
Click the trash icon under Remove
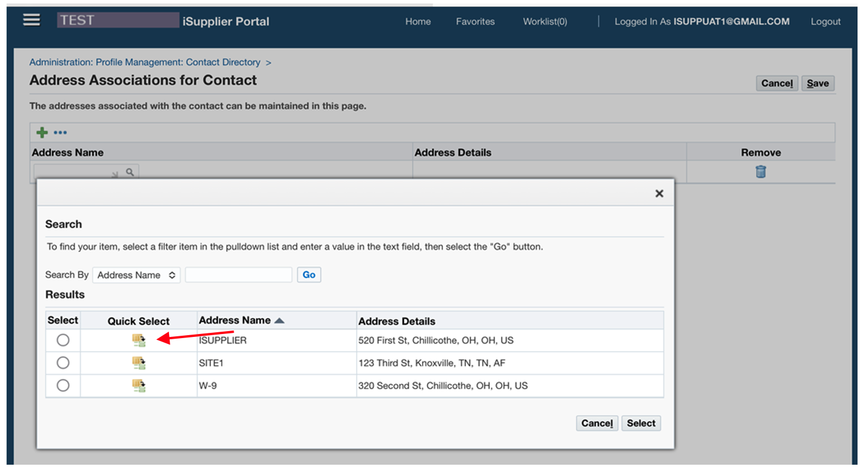(761, 171)
